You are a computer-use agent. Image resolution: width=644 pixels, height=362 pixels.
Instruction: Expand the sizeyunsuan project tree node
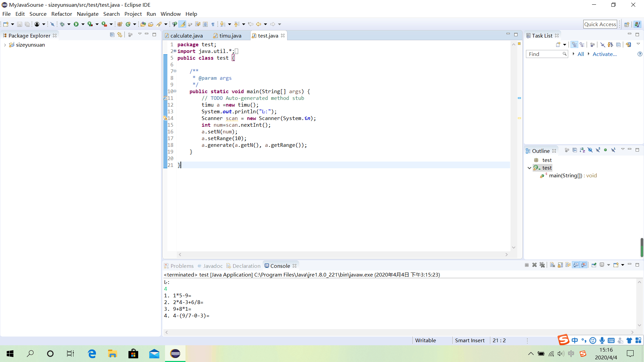click(x=5, y=45)
